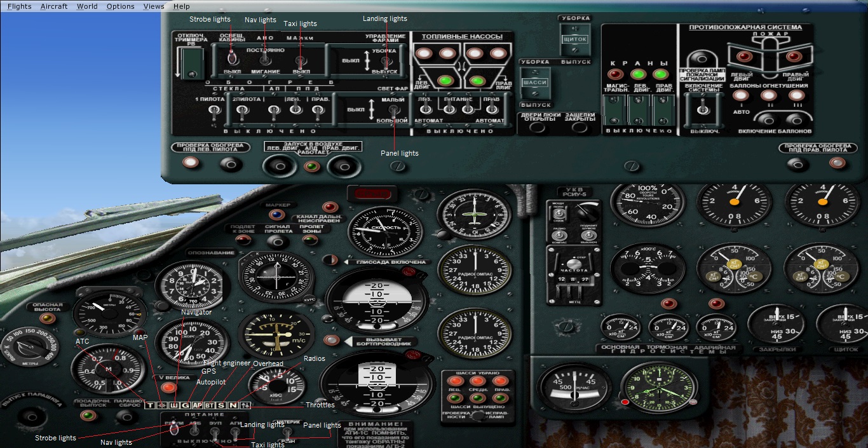Open the Radios panel icon N
Viewport: 868px width, 448px height.
(x=233, y=405)
